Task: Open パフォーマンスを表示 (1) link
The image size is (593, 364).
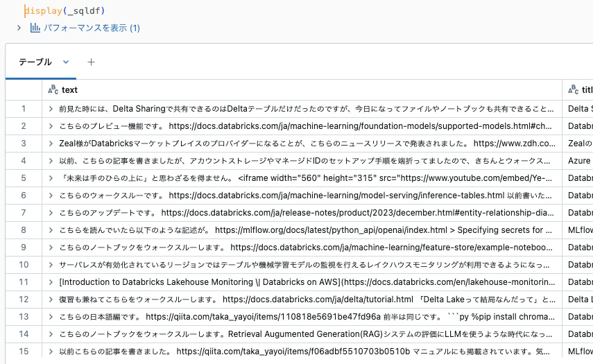Action: pyautogui.click(x=92, y=28)
